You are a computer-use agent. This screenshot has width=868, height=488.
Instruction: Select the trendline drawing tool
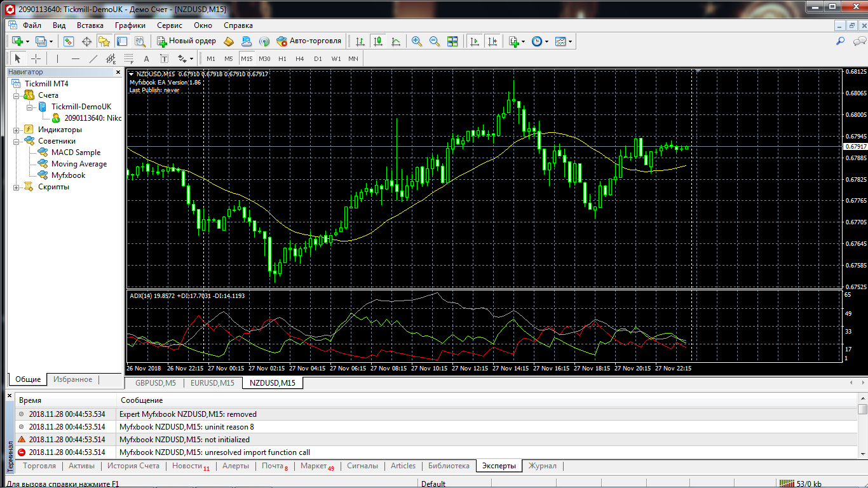(x=93, y=58)
